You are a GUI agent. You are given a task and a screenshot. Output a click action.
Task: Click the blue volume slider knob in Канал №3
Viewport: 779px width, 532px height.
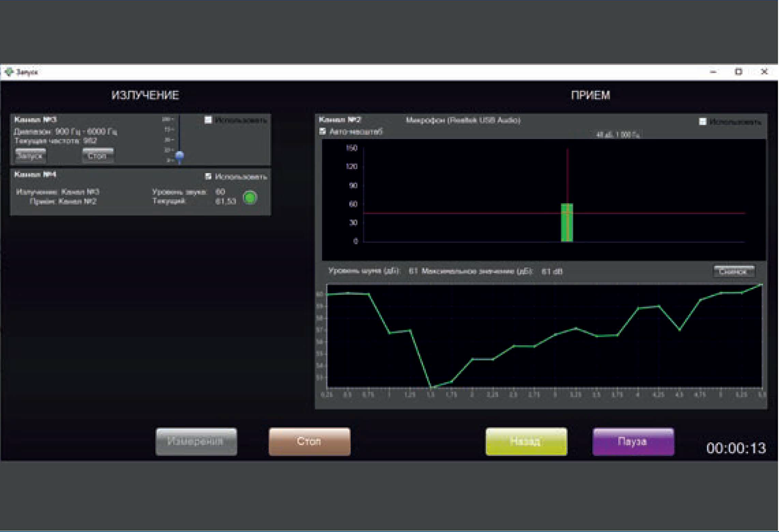180,157
